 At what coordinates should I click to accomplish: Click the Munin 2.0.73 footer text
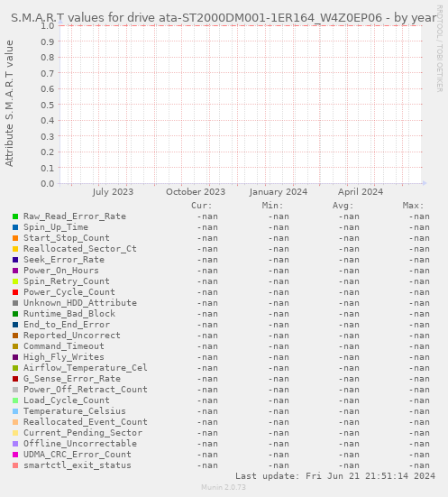point(224,487)
